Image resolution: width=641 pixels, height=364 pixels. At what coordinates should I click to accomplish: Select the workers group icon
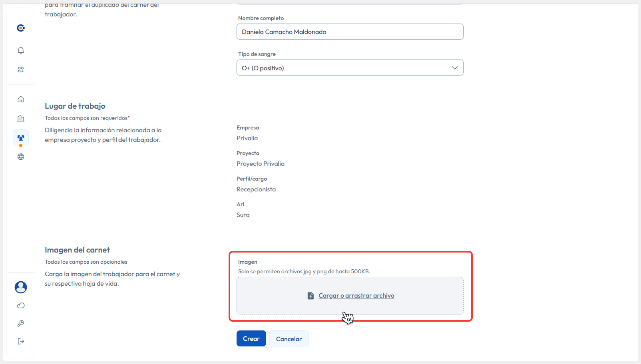(x=21, y=137)
